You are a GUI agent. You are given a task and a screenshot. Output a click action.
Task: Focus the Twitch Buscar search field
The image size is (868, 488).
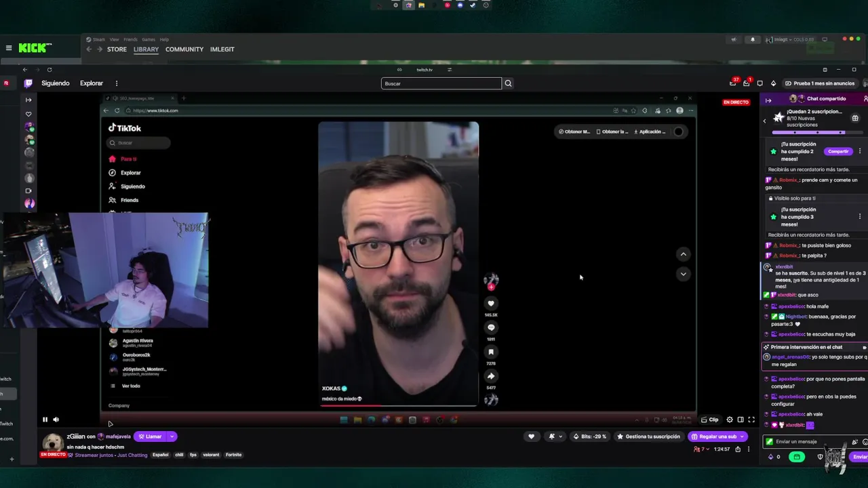click(x=441, y=83)
